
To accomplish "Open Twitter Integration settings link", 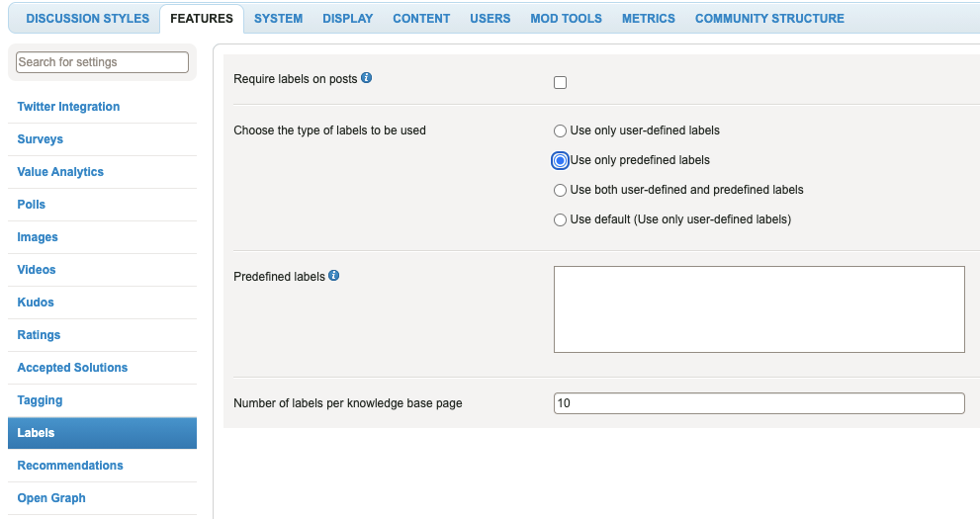I will coord(68,107).
